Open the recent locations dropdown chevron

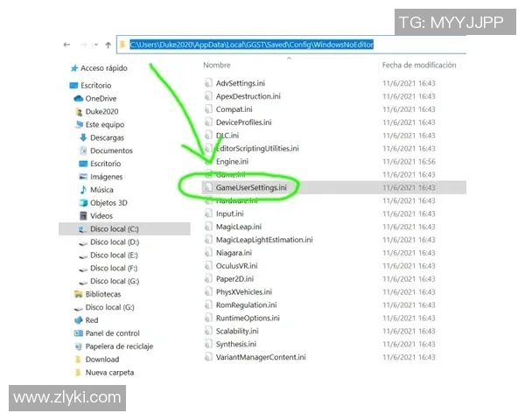pyautogui.click(x=95, y=43)
